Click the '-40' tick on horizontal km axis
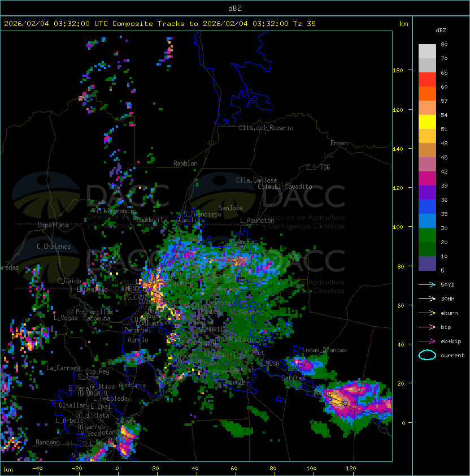This screenshot has height=476, width=470. [x=38, y=469]
